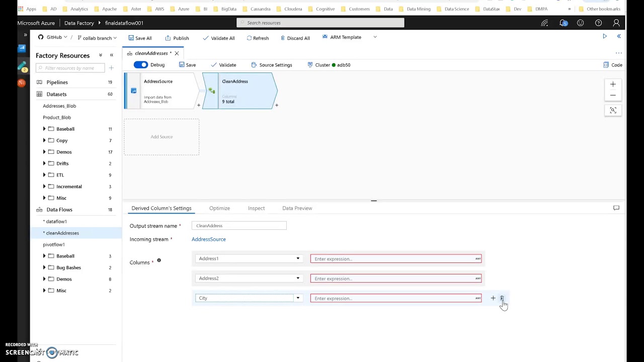Close the cleanAddresses tab
644x362 pixels.
tap(177, 53)
